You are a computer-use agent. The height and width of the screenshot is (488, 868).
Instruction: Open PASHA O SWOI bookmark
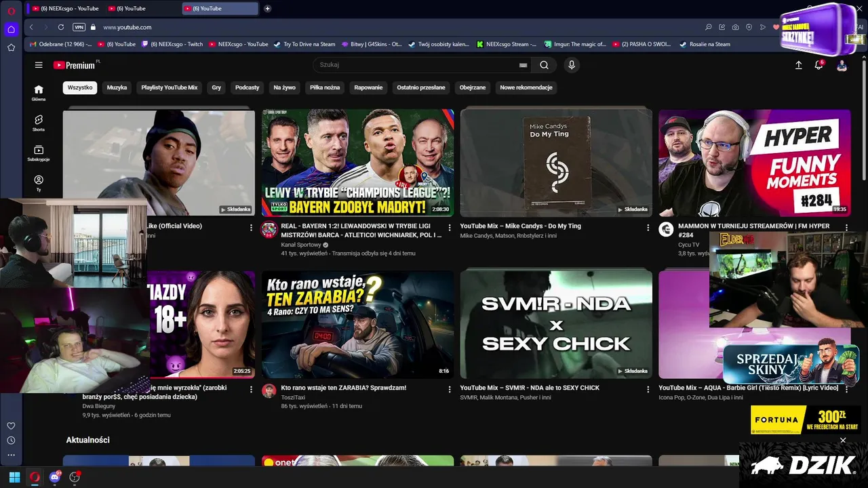pyautogui.click(x=642, y=44)
